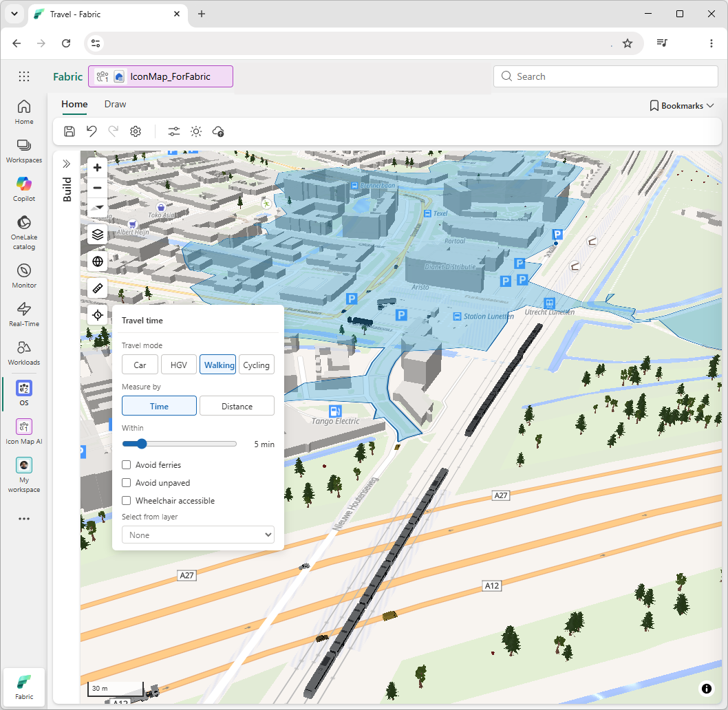Image resolution: width=728 pixels, height=710 pixels.
Task: Open My workspace in the sidebar
Action: click(x=24, y=475)
